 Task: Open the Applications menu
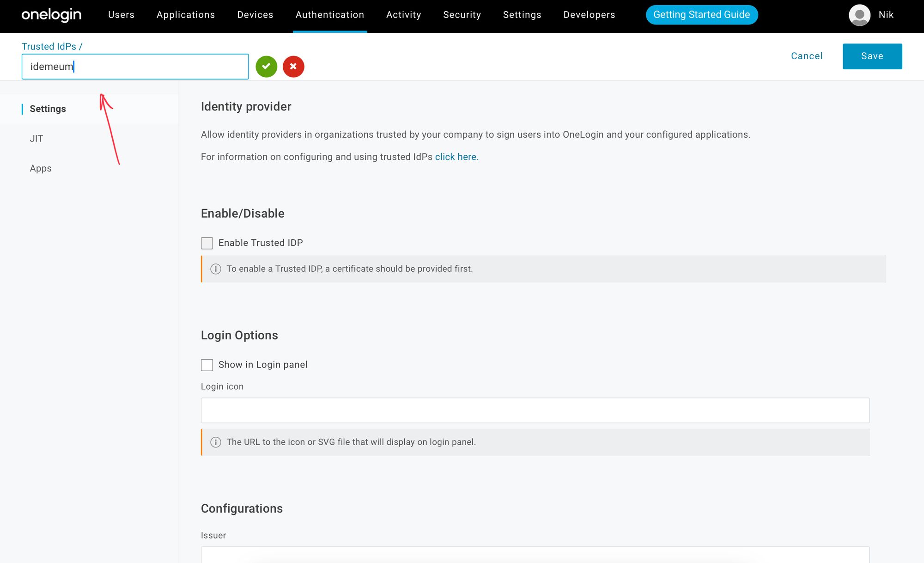pos(186,15)
